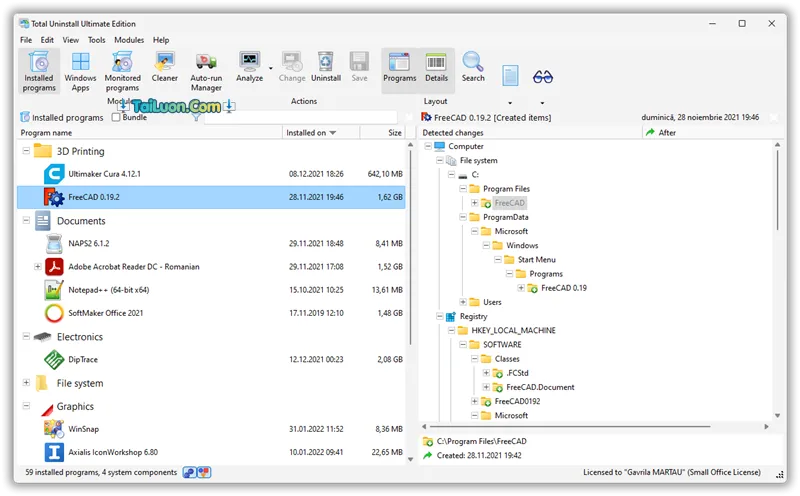Image resolution: width=800 pixels, height=496 pixels.
Task: Click the Change action icon
Action: pos(292,62)
